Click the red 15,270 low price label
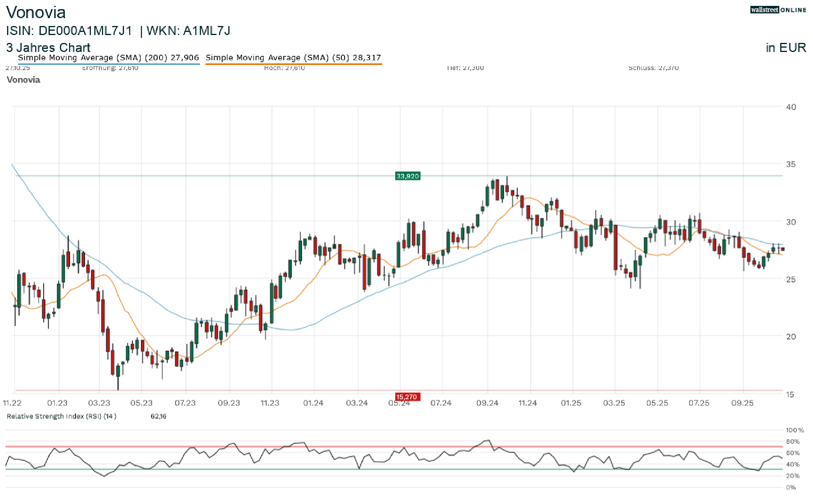The height and width of the screenshot is (504, 813). click(x=407, y=397)
